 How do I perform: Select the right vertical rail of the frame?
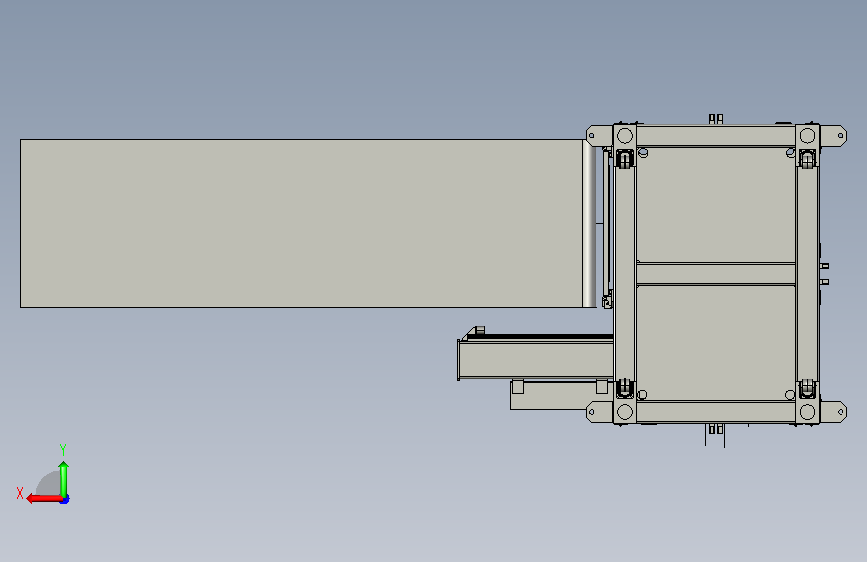[x=807, y=274]
